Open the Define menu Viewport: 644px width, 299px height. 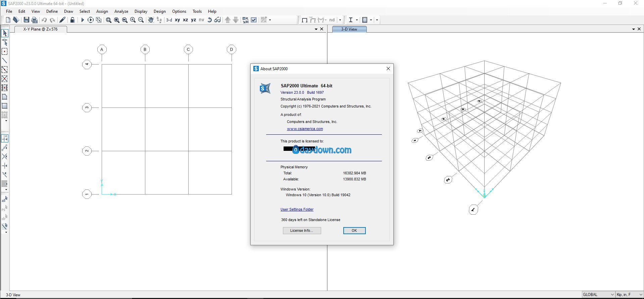point(52,11)
